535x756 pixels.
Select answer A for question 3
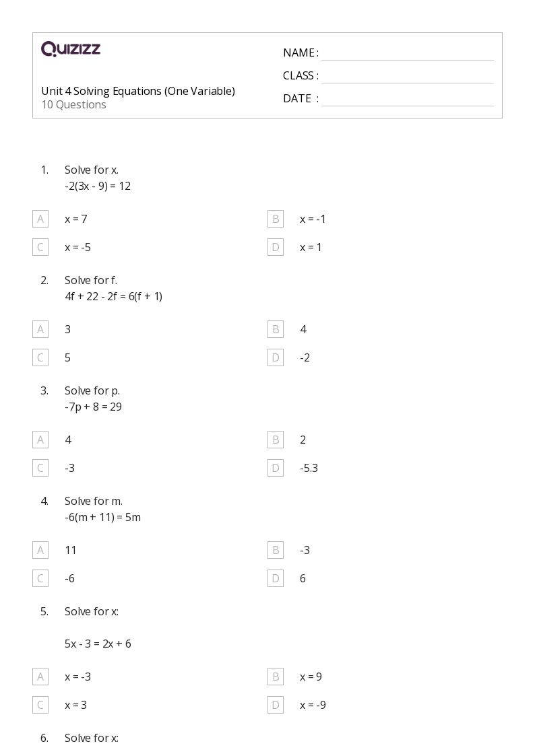40,440
